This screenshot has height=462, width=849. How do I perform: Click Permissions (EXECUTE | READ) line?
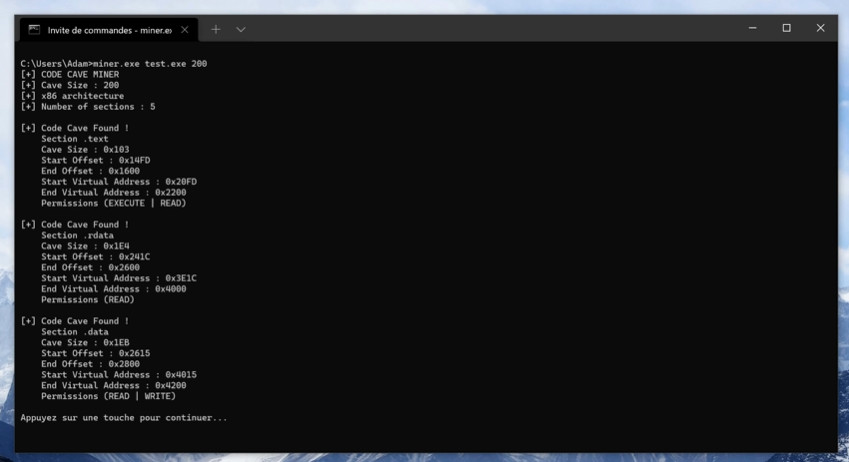[x=114, y=203]
